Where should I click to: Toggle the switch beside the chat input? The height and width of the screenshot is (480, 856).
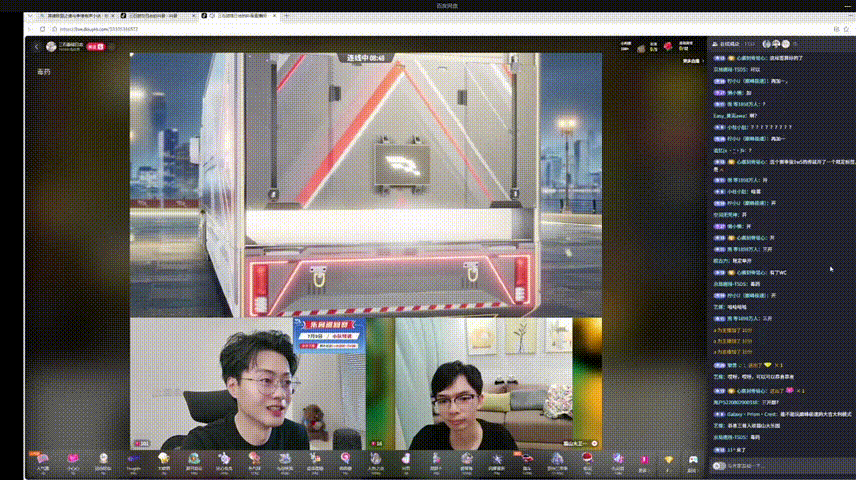pos(719,466)
